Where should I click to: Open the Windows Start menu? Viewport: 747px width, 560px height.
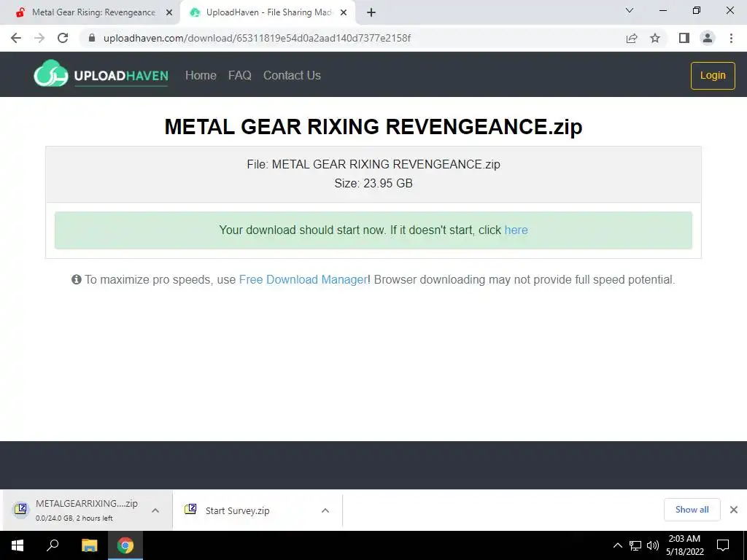pos(18,545)
